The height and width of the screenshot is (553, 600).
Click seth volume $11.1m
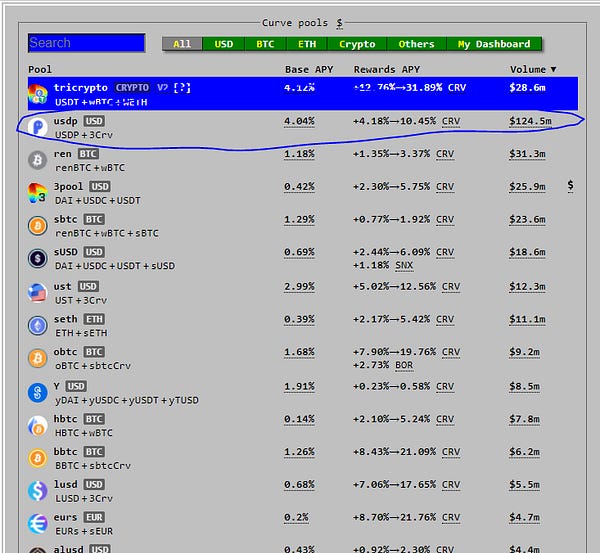[527, 319]
